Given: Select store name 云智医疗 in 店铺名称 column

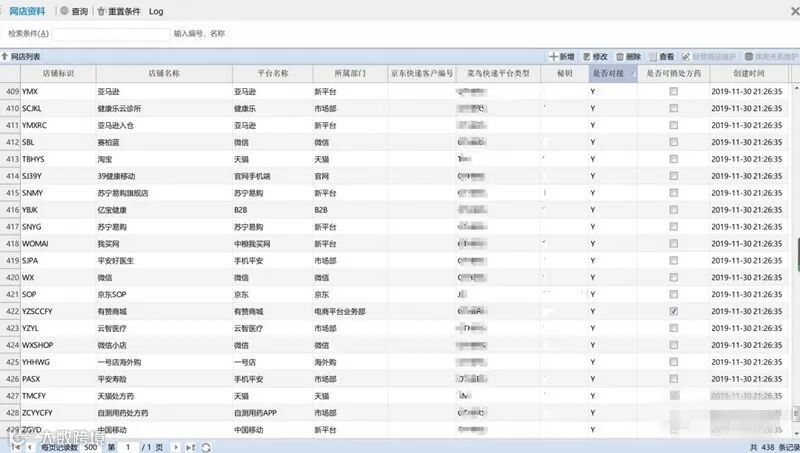Looking at the screenshot, I should [112, 328].
